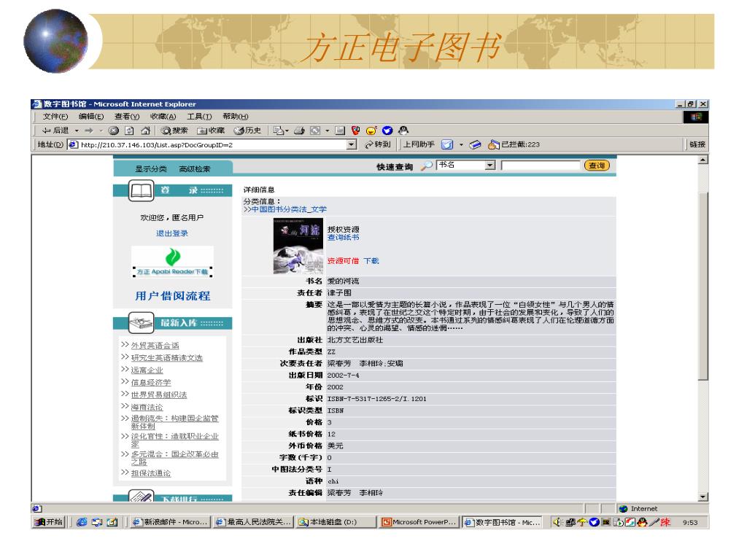
Task: Open the 担保法通论 book link
Action: point(150,472)
